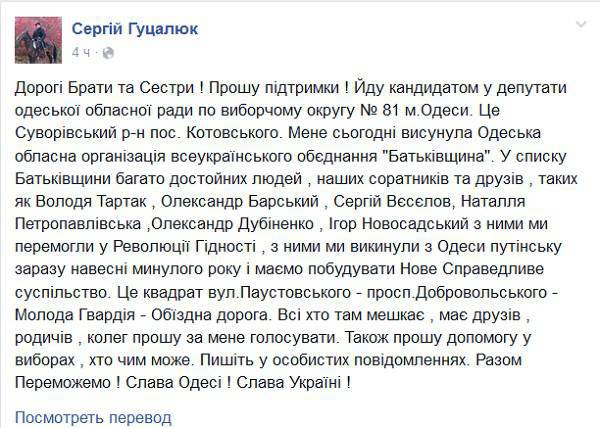Open the Сергій Гуцалюк profile name link
The width and height of the screenshot is (600, 428).
pos(135,29)
